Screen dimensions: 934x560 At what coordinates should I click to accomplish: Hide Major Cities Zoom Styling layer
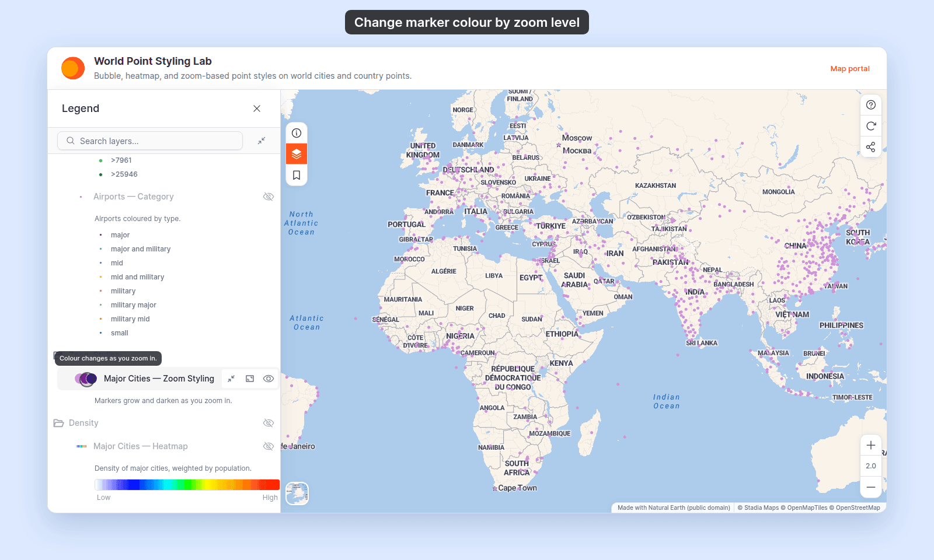[269, 379]
